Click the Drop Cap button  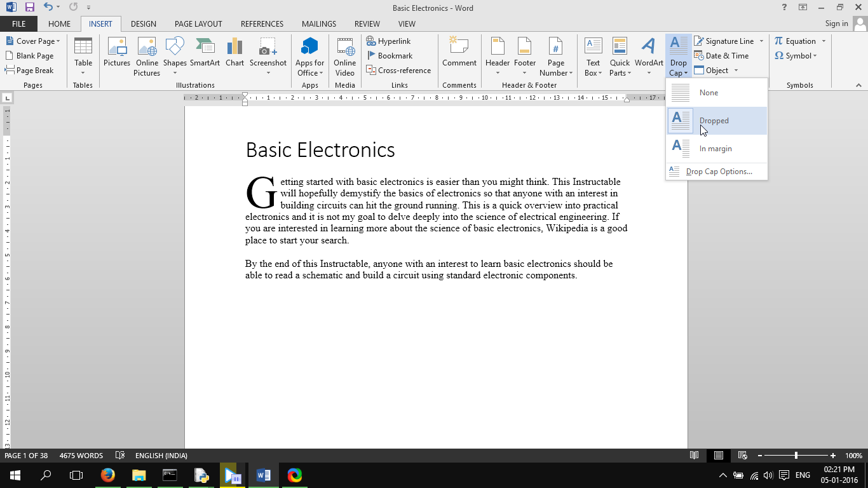pyautogui.click(x=679, y=57)
